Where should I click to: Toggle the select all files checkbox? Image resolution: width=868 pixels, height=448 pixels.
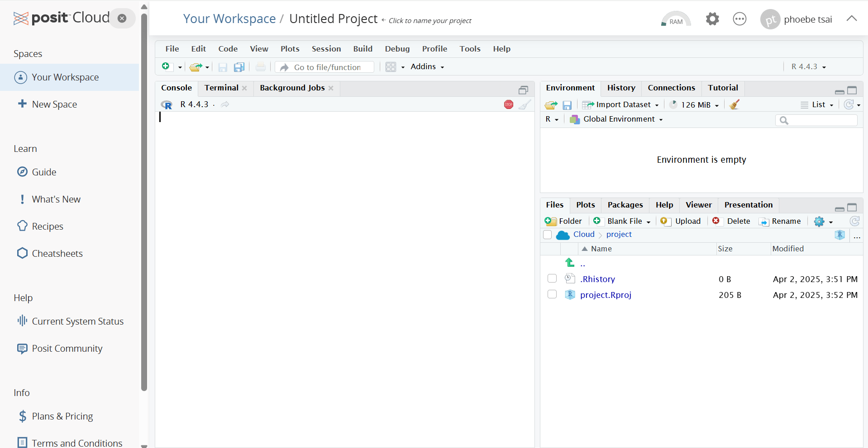(x=548, y=235)
